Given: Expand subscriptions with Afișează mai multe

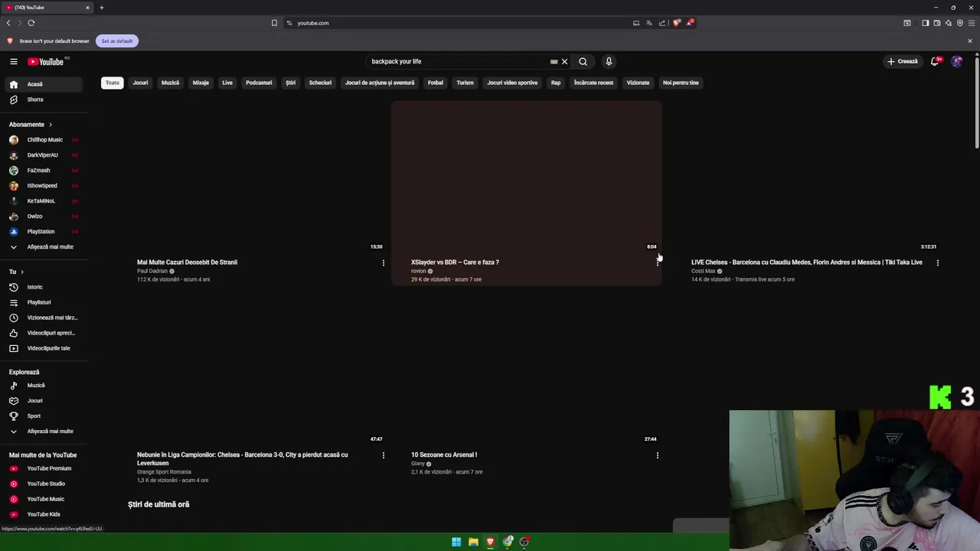Looking at the screenshot, I should (44, 247).
